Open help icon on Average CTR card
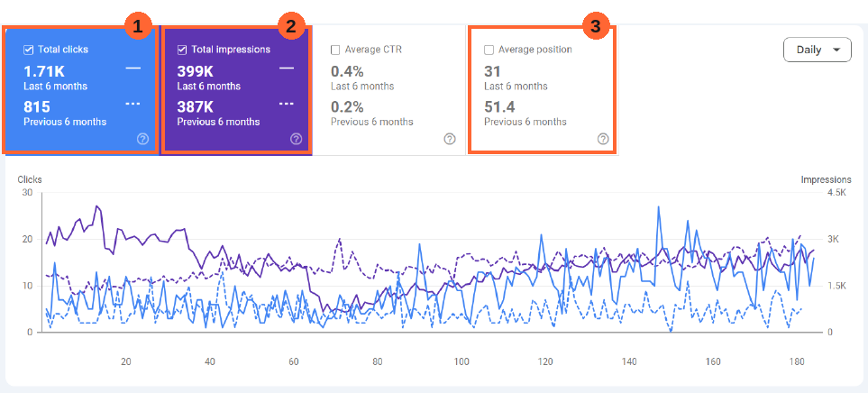The height and width of the screenshot is (393, 868). tap(450, 139)
